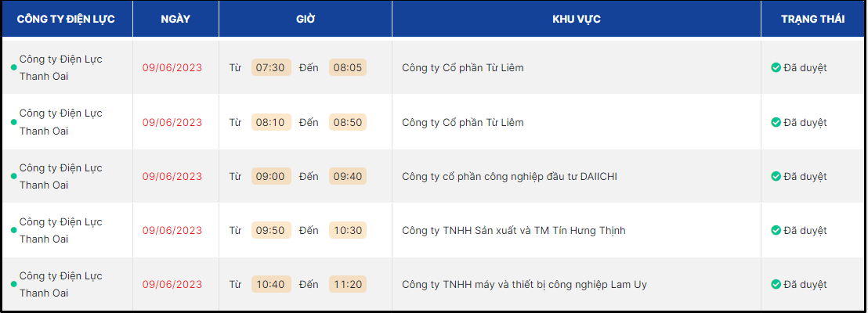The image size is (868, 313).
Task: Open the DAIICHI industrial investment company entry
Action: tap(509, 177)
